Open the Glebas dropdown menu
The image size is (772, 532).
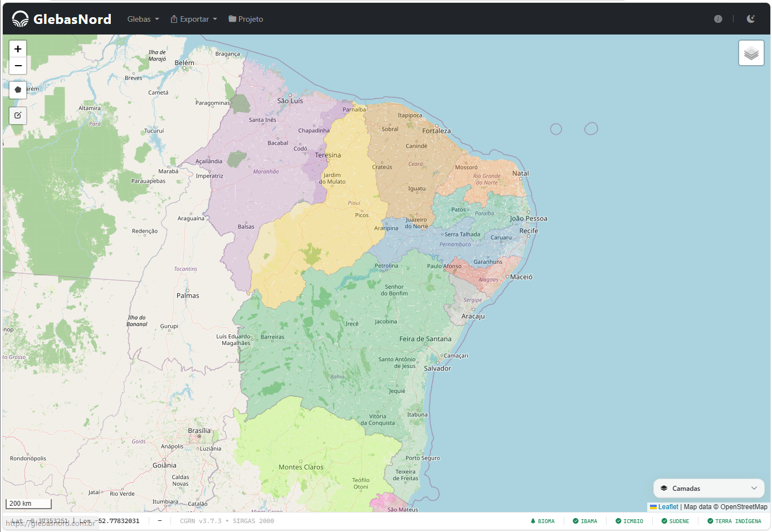tap(143, 19)
